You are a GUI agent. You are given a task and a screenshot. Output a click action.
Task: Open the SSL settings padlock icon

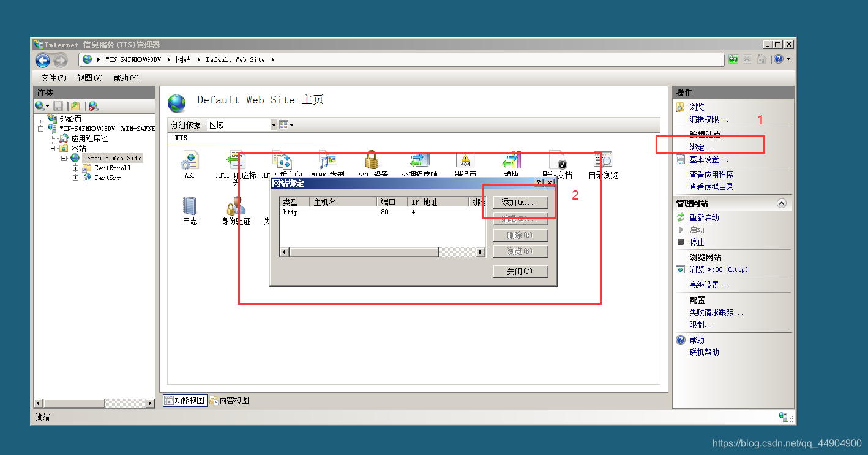pos(372,160)
